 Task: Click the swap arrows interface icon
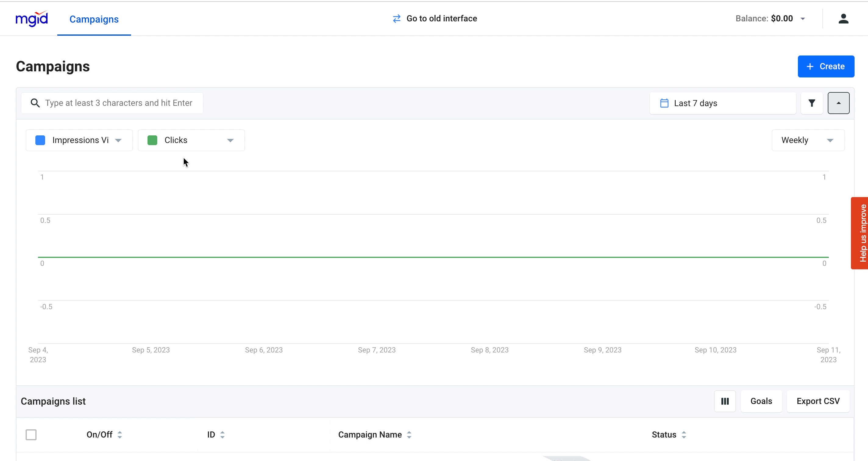coord(397,19)
